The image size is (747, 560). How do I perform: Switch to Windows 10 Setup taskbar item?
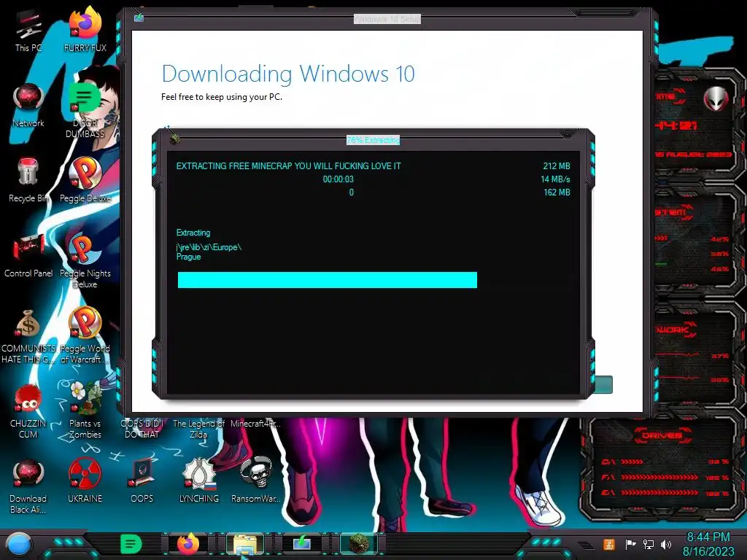(x=301, y=543)
